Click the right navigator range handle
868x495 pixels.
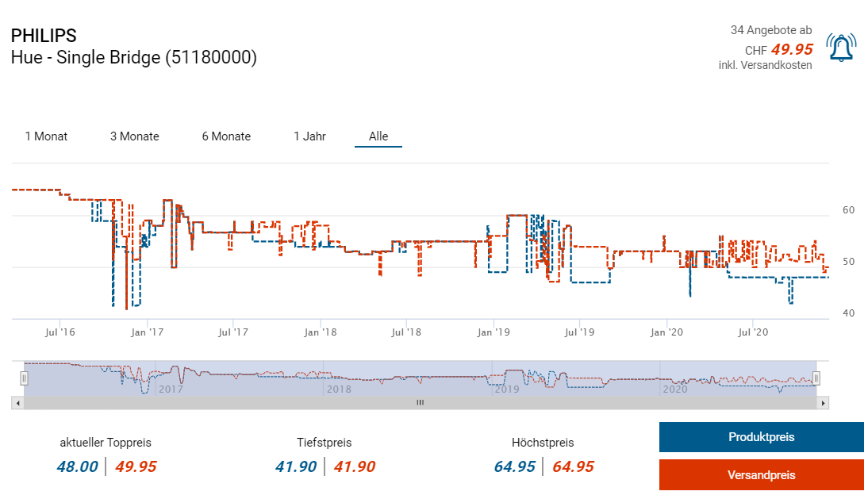(816, 378)
